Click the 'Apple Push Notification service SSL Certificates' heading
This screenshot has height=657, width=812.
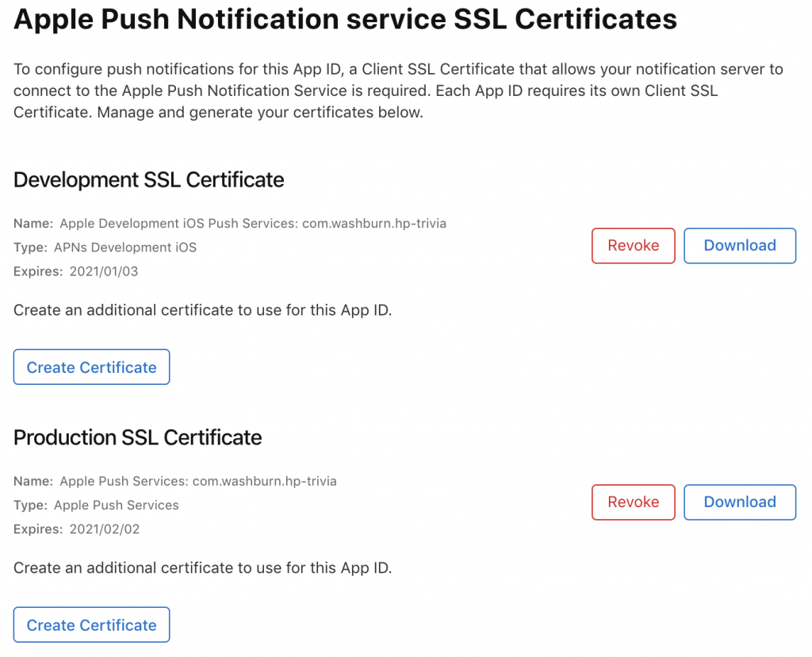[x=345, y=20]
